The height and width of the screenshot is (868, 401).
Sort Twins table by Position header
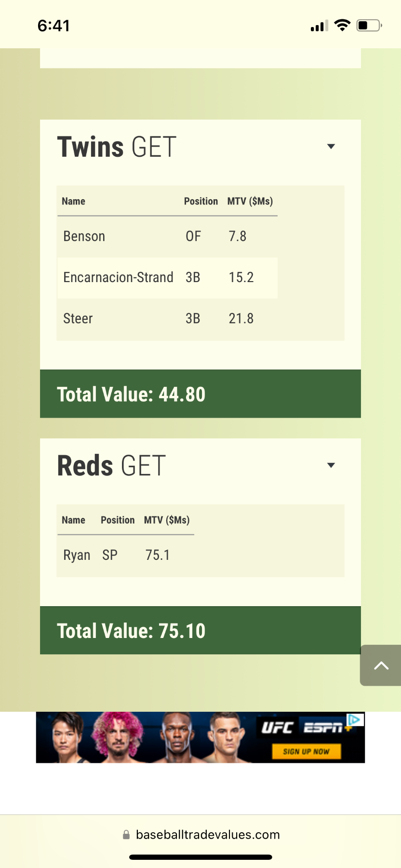point(200,201)
